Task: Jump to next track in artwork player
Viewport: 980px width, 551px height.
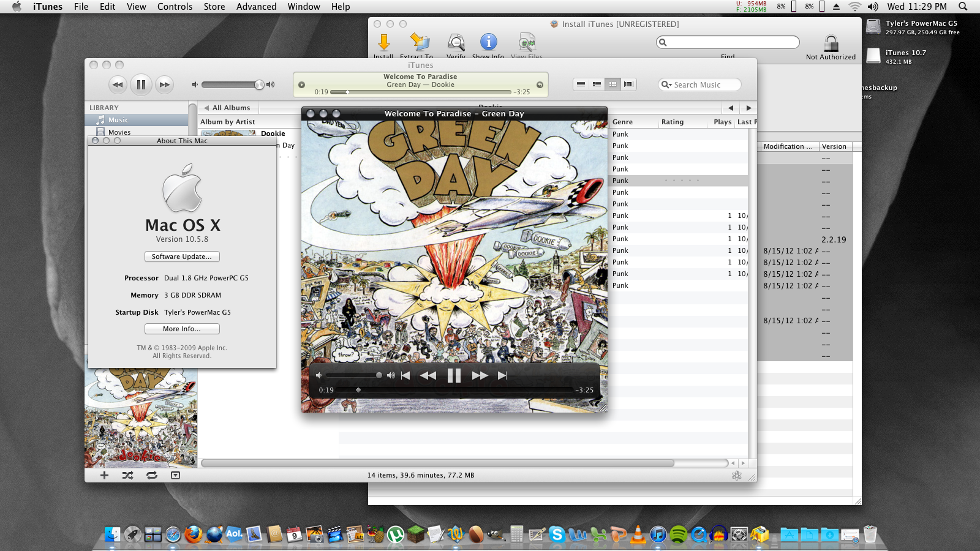Action: (502, 375)
